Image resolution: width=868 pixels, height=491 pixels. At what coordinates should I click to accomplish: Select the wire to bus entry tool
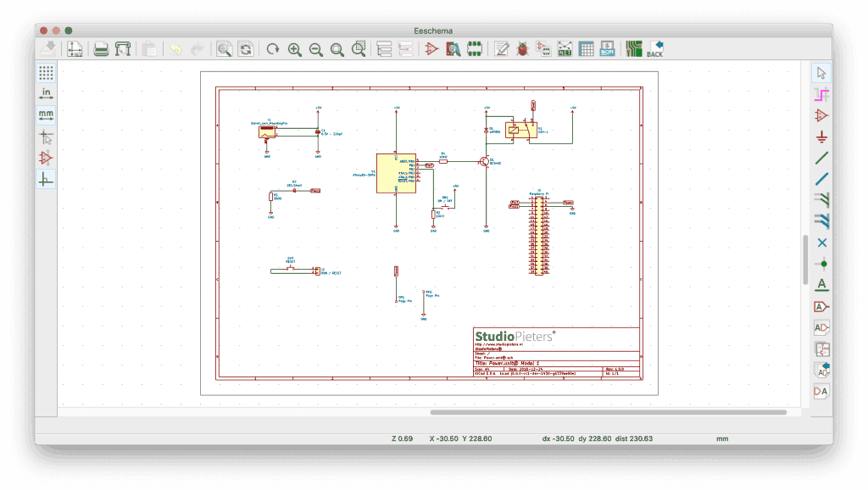pos(821,200)
